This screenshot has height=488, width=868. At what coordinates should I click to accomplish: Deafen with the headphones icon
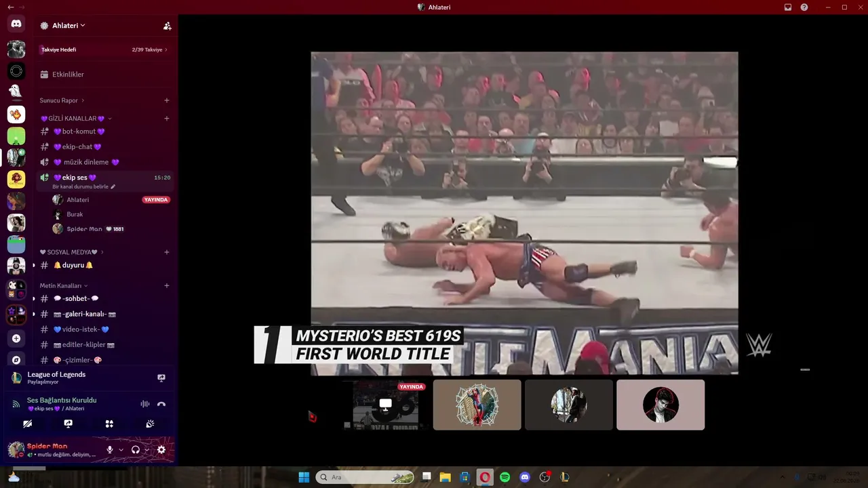[136, 449]
